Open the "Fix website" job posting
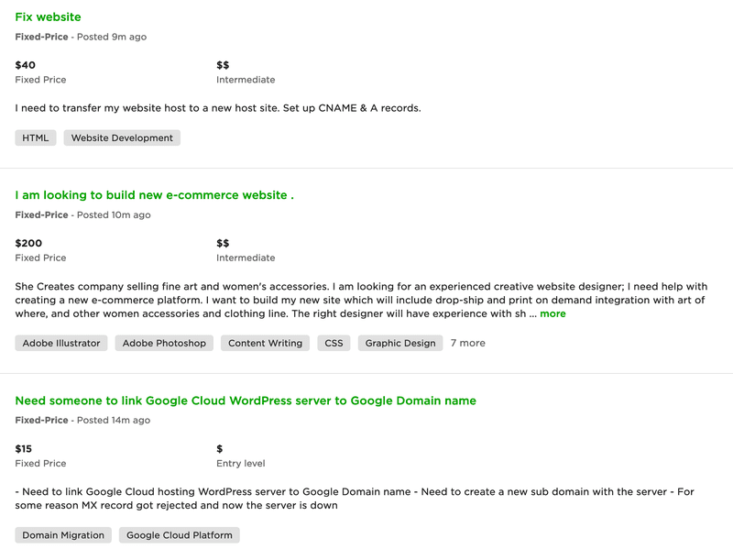The width and height of the screenshot is (733, 560). pos(49,16)
